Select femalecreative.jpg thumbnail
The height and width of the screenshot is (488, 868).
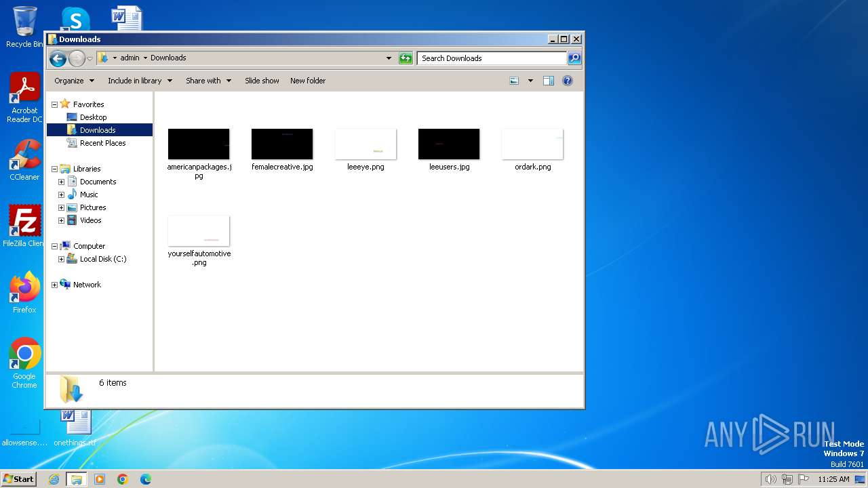pos(282,144)
